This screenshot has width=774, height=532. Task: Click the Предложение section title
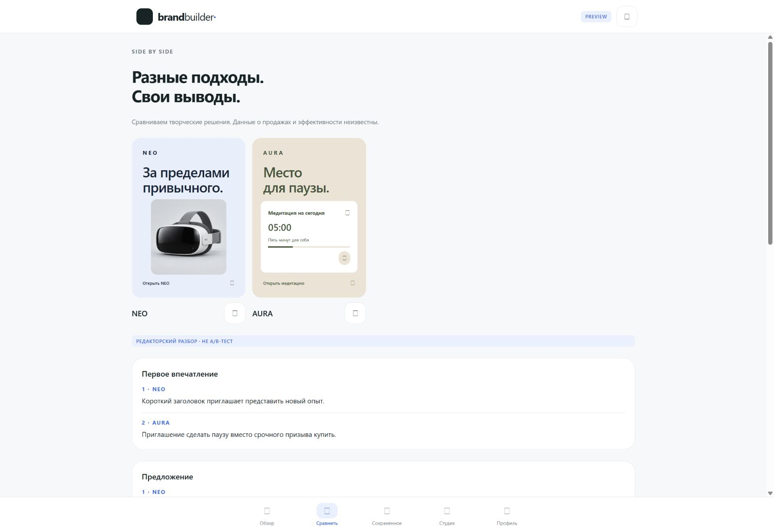pos(167,477)
